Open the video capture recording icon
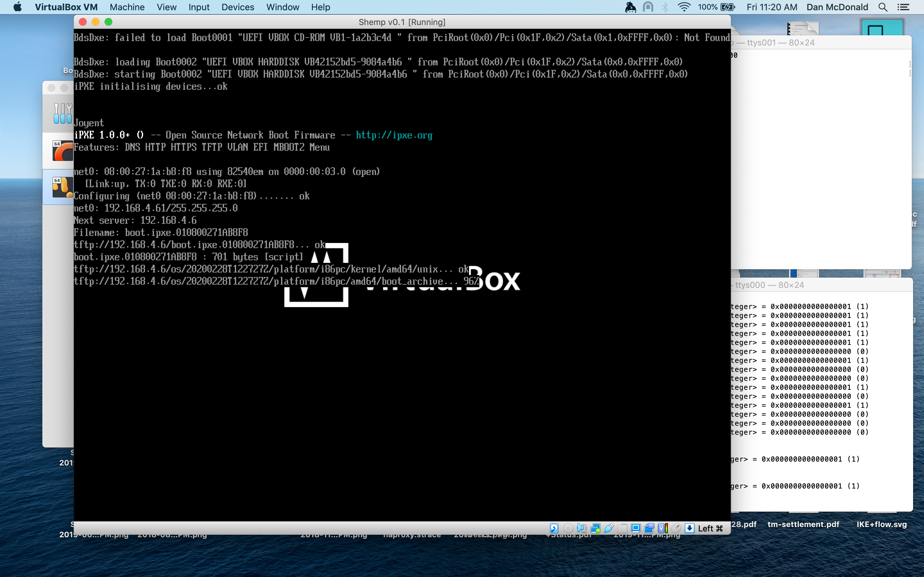 pos(649,528)
